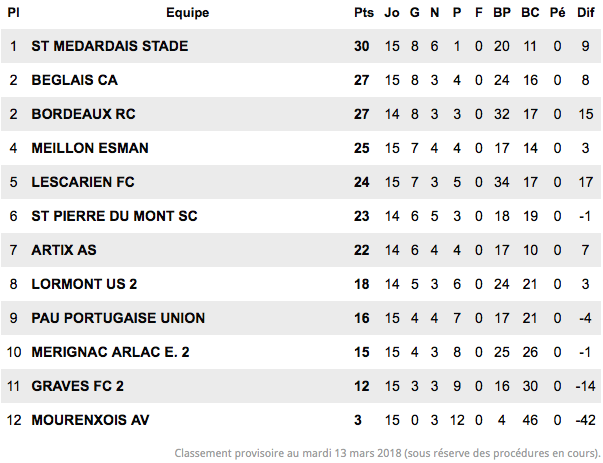Viewport: 603px width, 463px height.
Task: Click the ARTIX AS team name
Action: pos(64,250)
